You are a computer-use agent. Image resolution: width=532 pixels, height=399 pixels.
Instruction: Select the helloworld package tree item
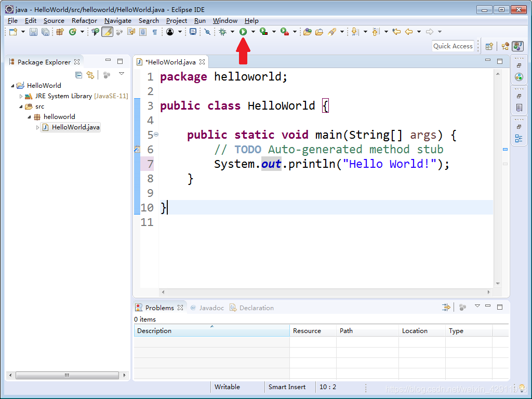(55, 117)
